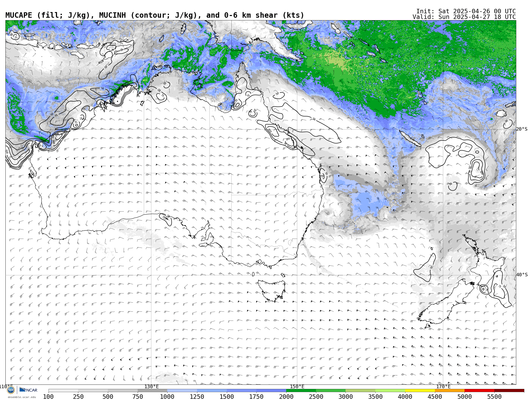The image size is (532, 400).
Task: Pick the yellow 4000–4500 colorbar swatch
Action: pos(420,391)
